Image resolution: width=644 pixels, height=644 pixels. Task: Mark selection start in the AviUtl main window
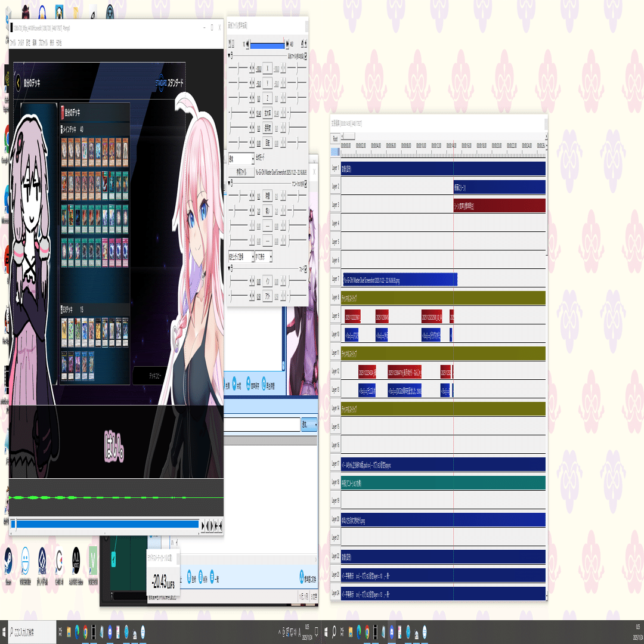pos(216,525)
